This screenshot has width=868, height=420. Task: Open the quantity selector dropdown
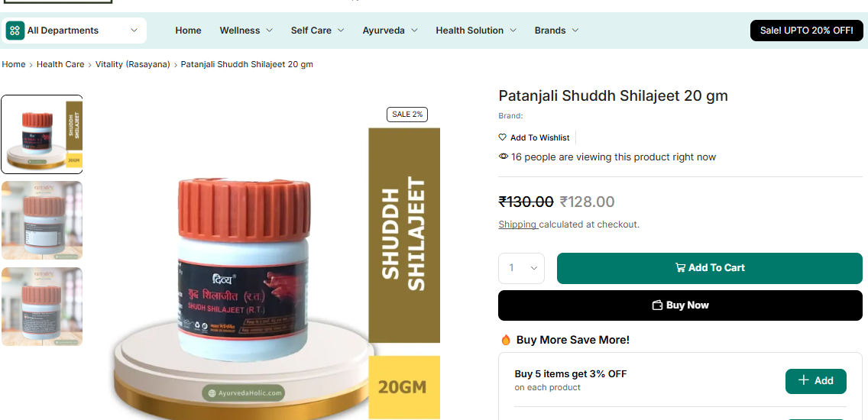[521, 268]
